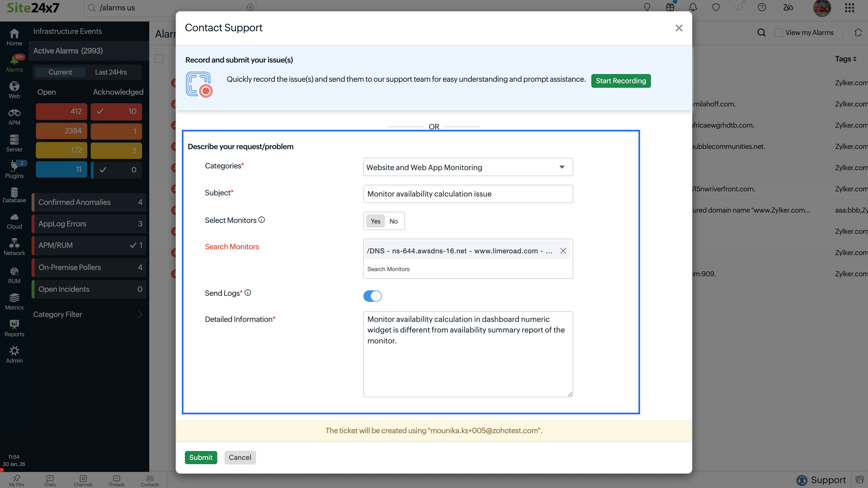Sort by the Tags column
The image size is (868, 488).
pyautogui.click(x=845, y=59)
